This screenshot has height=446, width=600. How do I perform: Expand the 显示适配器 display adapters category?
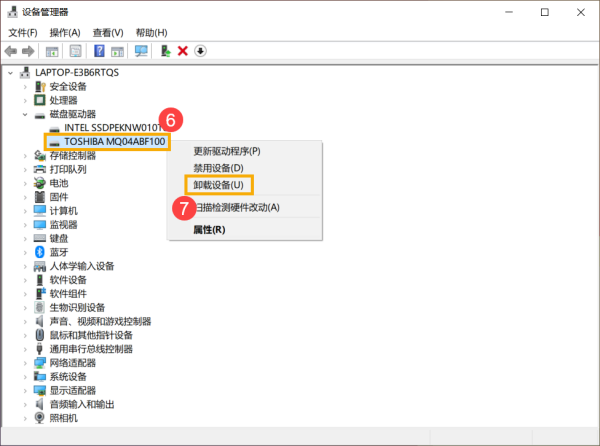click(x=27, y=390)
